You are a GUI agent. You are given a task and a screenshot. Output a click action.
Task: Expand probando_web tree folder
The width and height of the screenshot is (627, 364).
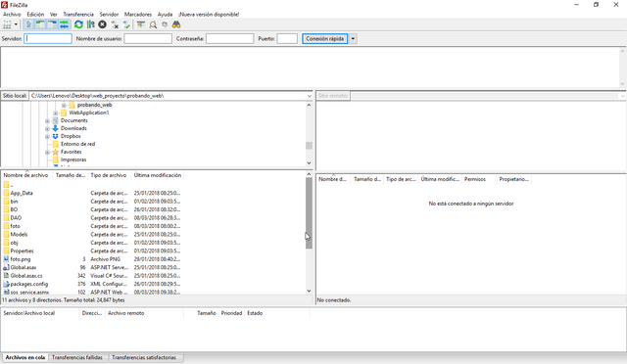click(x=64, y=105)
